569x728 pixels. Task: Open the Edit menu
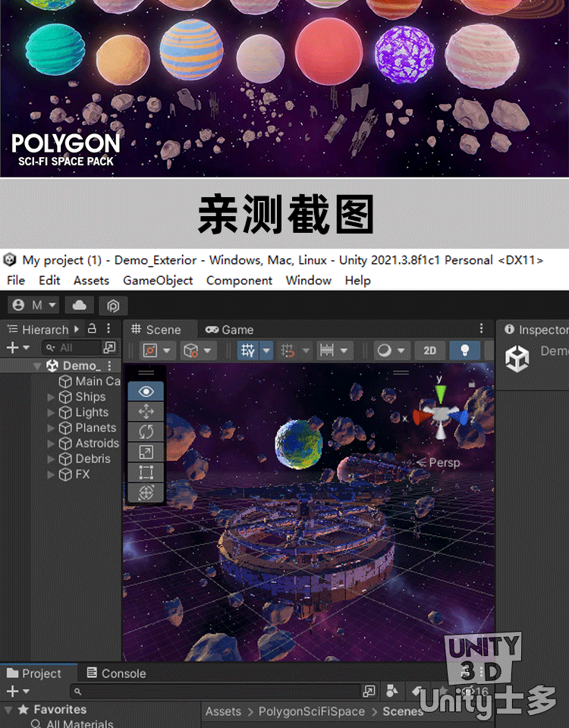[x=49, y=281]
